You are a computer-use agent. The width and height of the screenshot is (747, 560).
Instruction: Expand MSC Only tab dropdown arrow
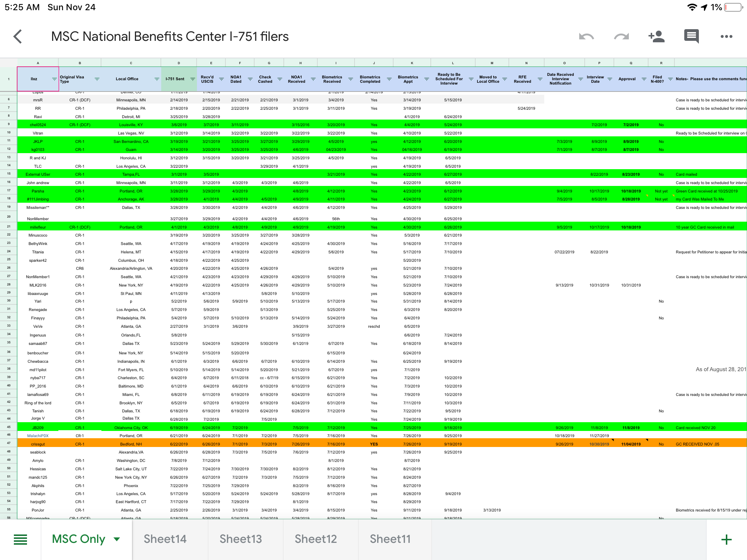[117, 539]
